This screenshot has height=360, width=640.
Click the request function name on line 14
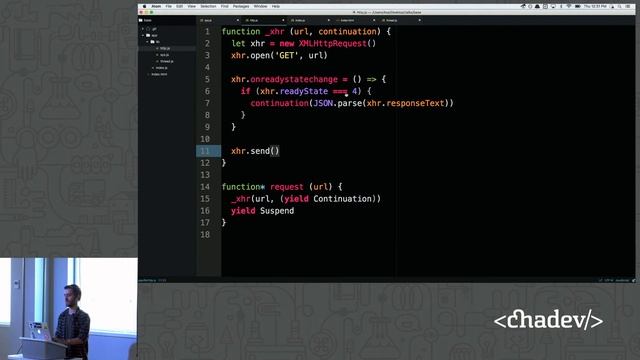(287, 187)
